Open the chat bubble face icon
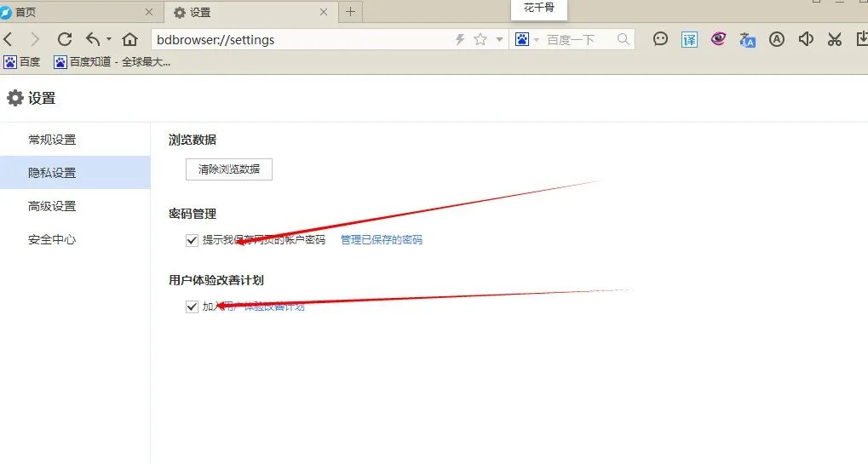The image size is (868, 464). (x=660, y=39)
